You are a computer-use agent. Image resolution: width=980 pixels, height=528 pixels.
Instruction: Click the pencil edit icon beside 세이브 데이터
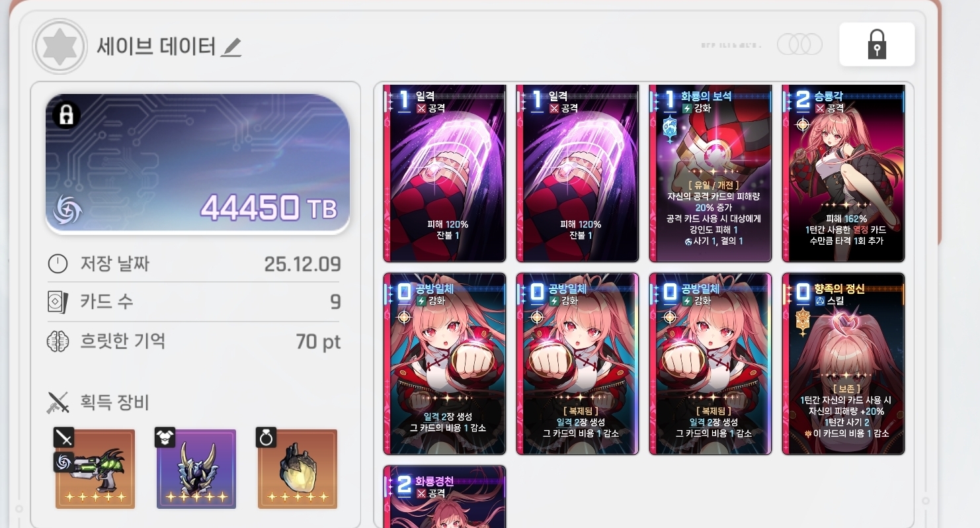231,47
